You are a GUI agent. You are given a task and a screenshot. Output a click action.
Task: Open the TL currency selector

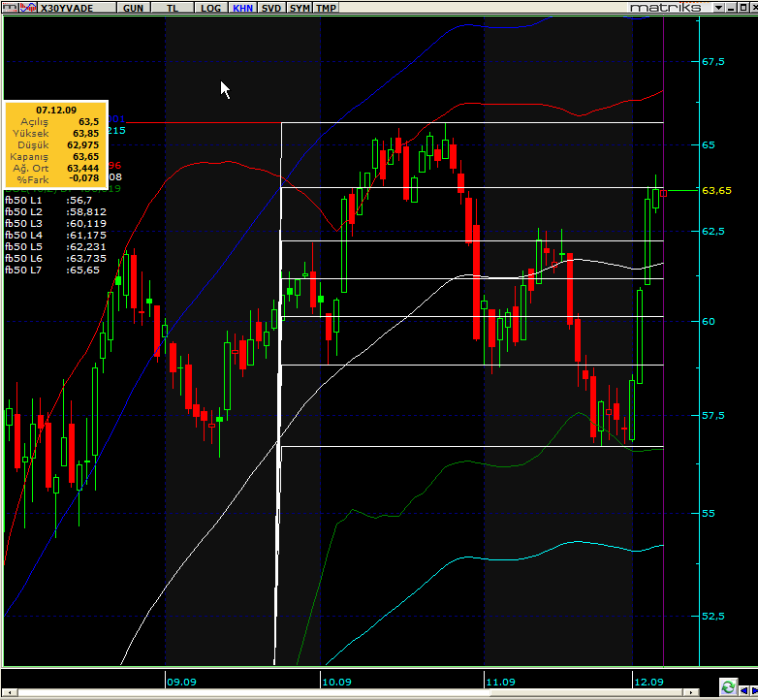click(173, 8)
